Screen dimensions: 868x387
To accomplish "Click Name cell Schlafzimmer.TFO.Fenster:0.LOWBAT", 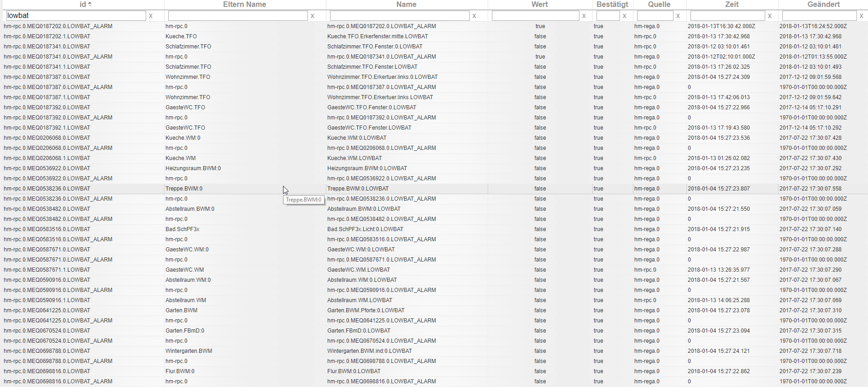I will coord(375,47).
